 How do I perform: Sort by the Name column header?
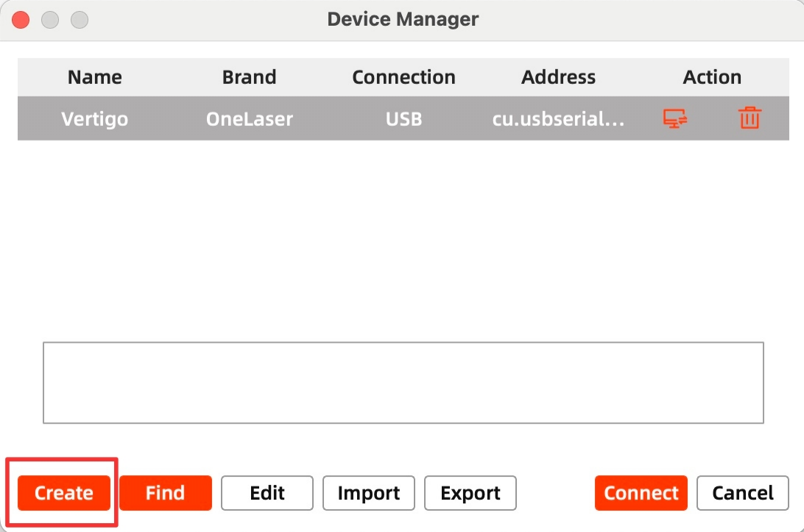click(95, 77)
